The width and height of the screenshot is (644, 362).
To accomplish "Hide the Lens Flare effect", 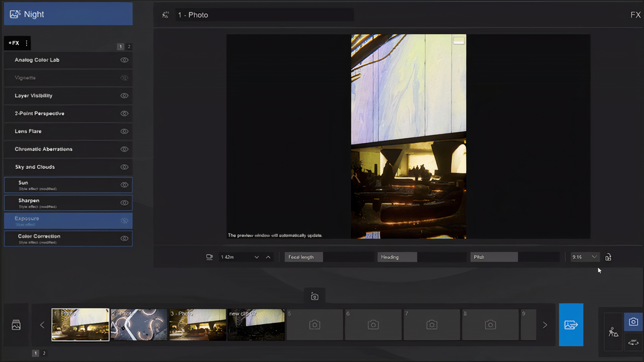I will (x=125, y=131).
